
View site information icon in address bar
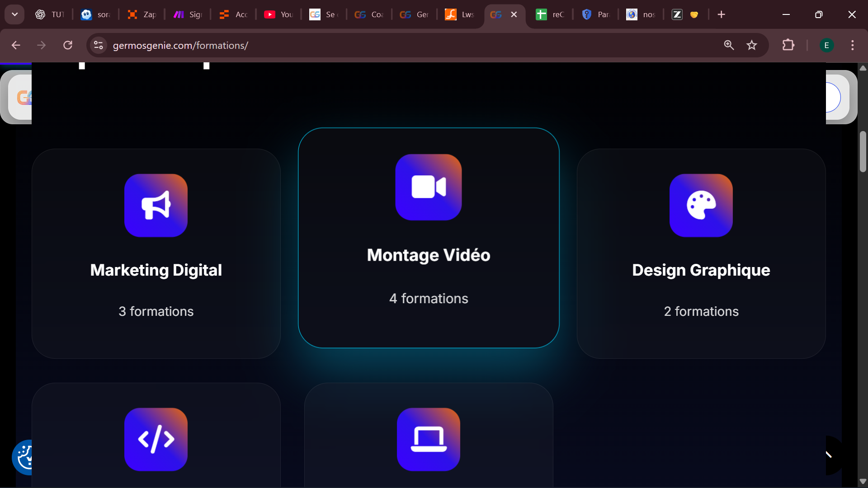99,45
